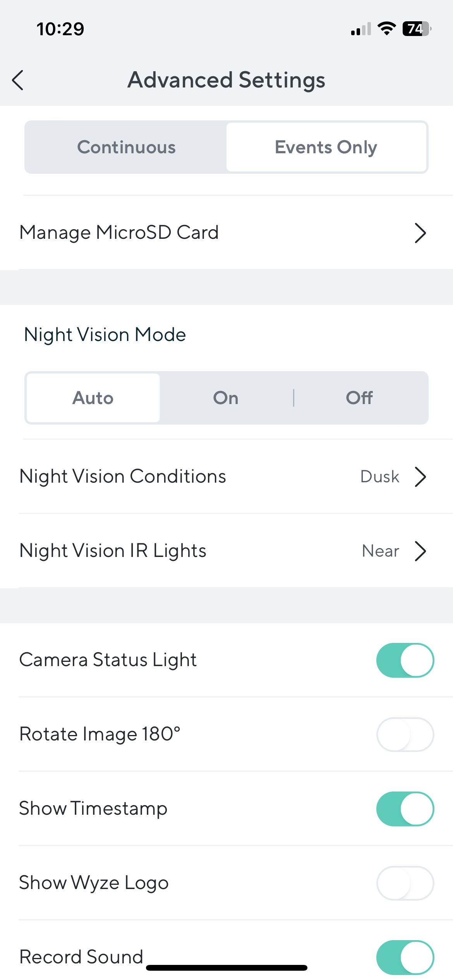The width and height of the screenshot is (453, 980).
Task: Tap the Dusk value label
Action: (379, 476)
